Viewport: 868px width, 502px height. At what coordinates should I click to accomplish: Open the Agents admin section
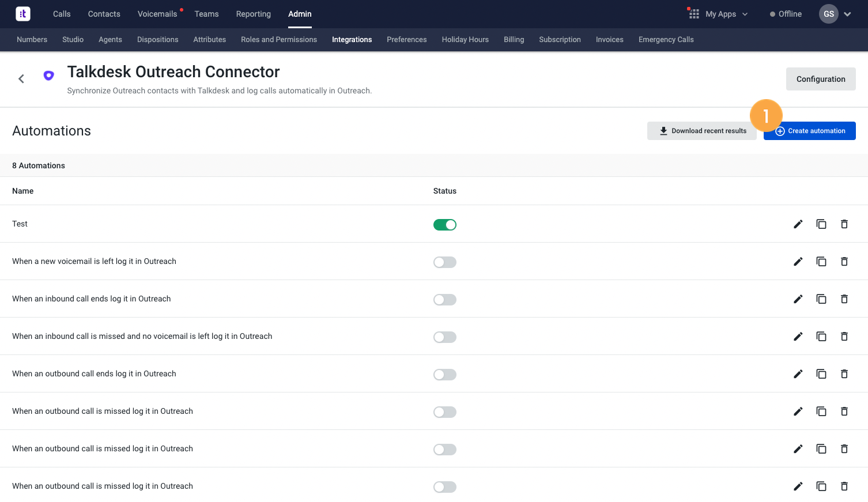click(110, 40)
